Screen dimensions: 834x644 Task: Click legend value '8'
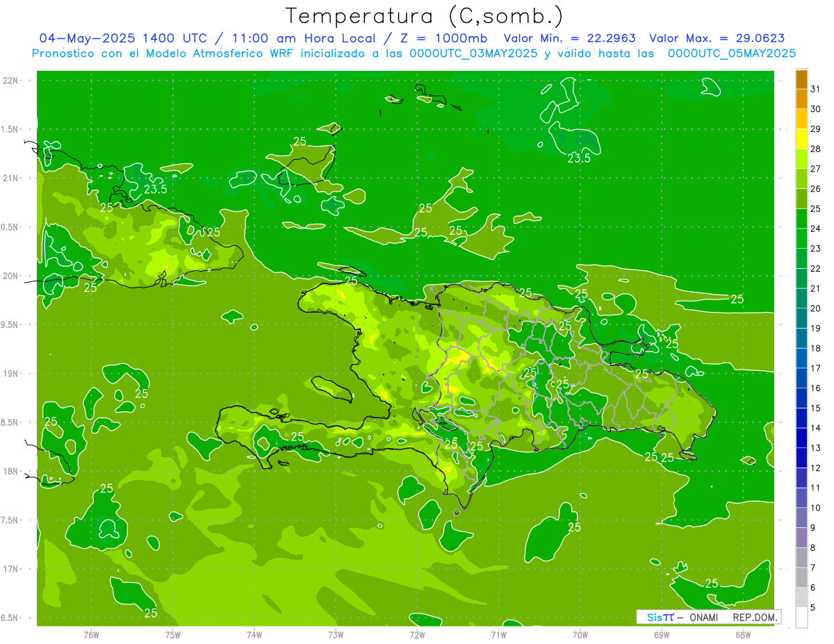click(x=813, y=548)
